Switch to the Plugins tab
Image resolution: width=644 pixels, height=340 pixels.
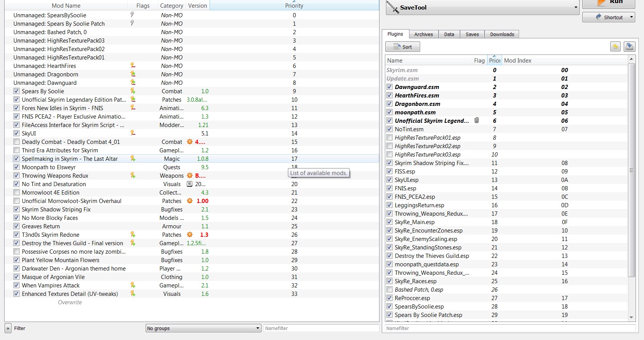click(395, 34)
